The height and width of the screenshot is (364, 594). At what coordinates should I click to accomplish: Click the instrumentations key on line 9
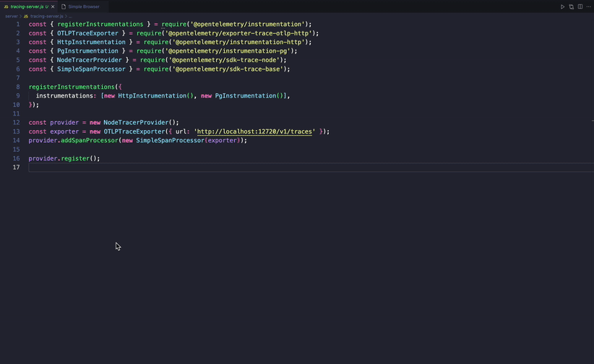pyautogui.click(x=64, y=96)
